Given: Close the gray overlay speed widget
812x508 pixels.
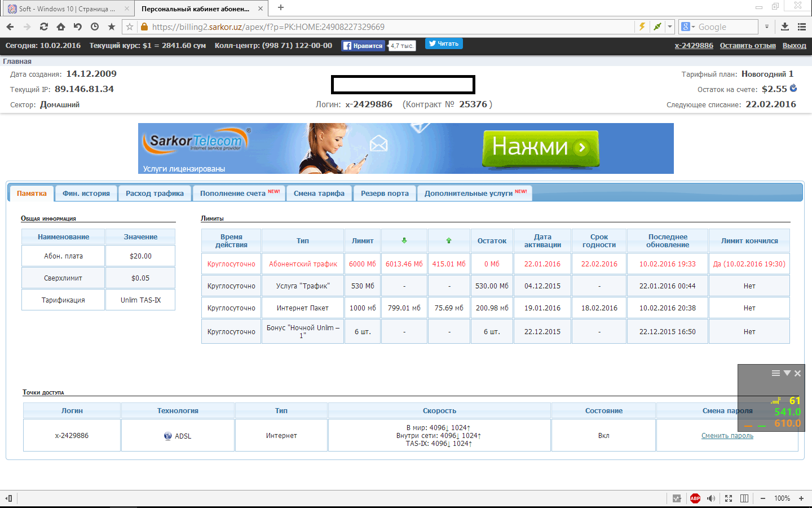Looking at the screenshot, I should tap(798, 373).
